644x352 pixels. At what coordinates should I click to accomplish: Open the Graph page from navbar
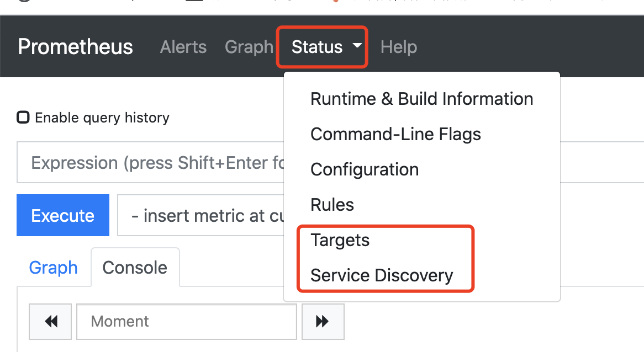(249, 47)
